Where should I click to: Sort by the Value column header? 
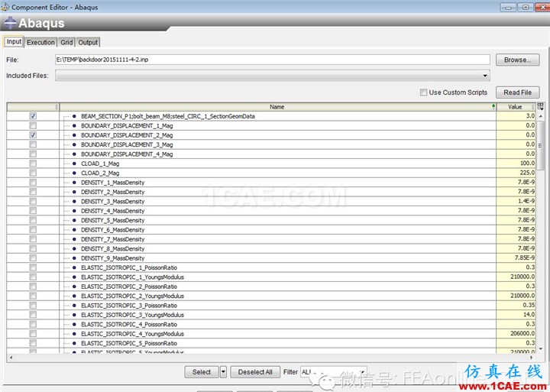516,107
